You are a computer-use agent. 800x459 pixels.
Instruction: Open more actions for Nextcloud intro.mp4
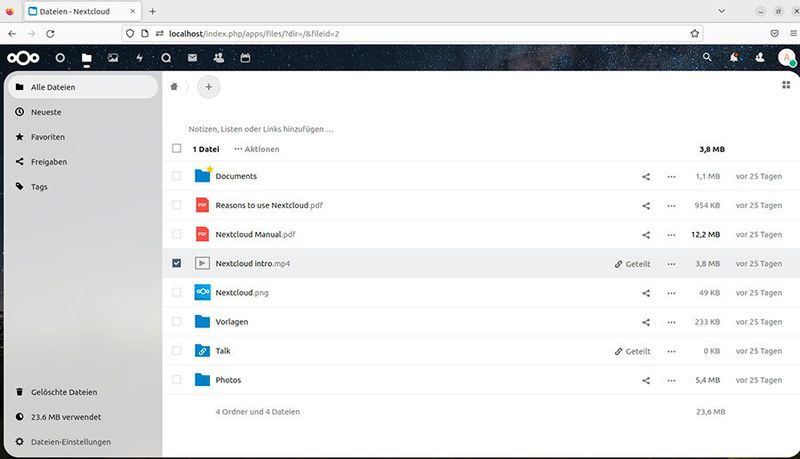(671, 264)
